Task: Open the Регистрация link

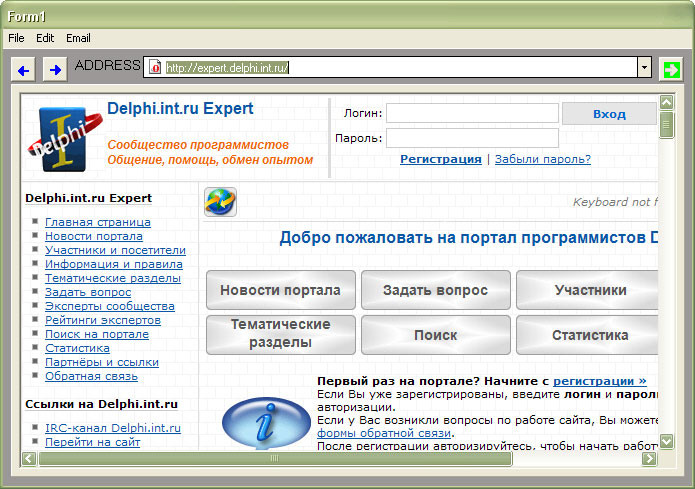Action: (441, 159)
